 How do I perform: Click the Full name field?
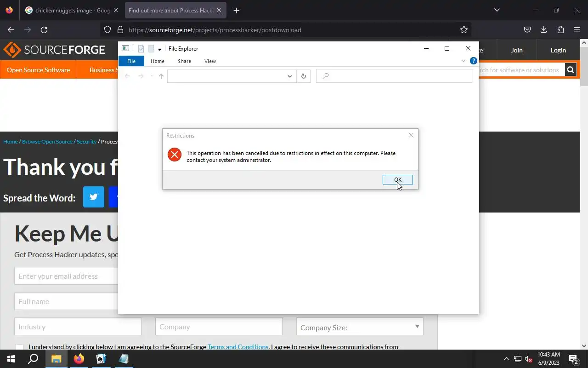[x=67, y=301]
